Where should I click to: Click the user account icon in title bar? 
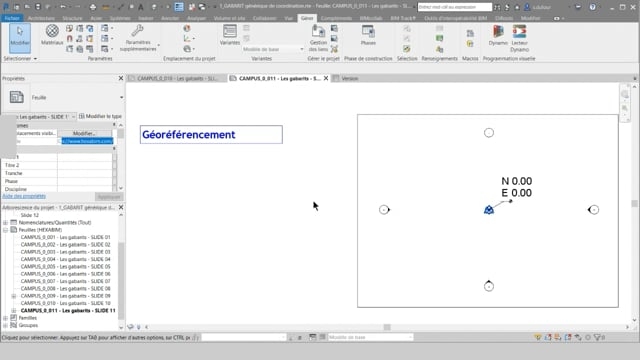click(527, 7)
